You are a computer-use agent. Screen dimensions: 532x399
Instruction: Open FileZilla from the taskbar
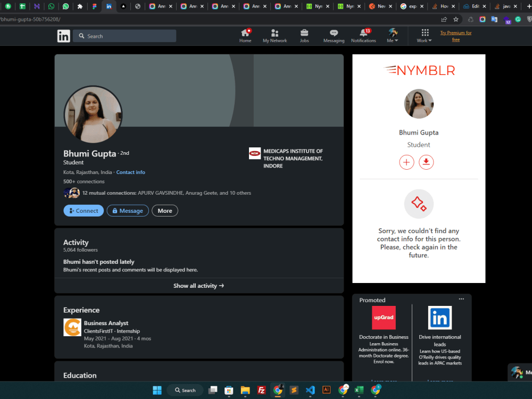tap(262, 390)
